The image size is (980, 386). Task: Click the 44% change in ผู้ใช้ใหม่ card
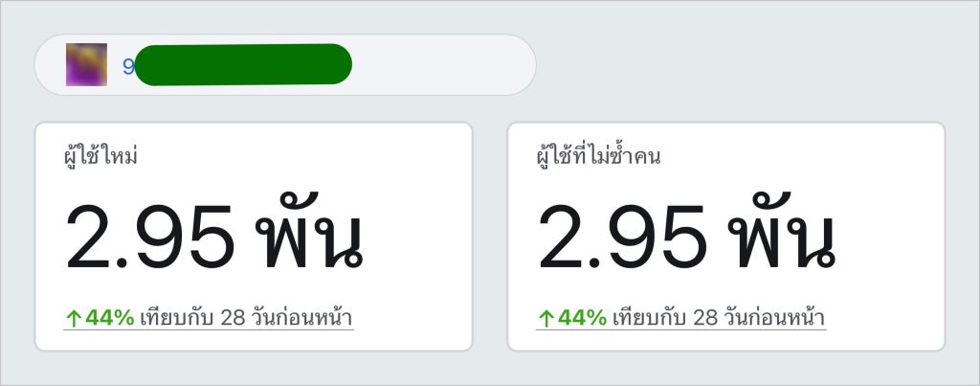(x=110, y=318)
